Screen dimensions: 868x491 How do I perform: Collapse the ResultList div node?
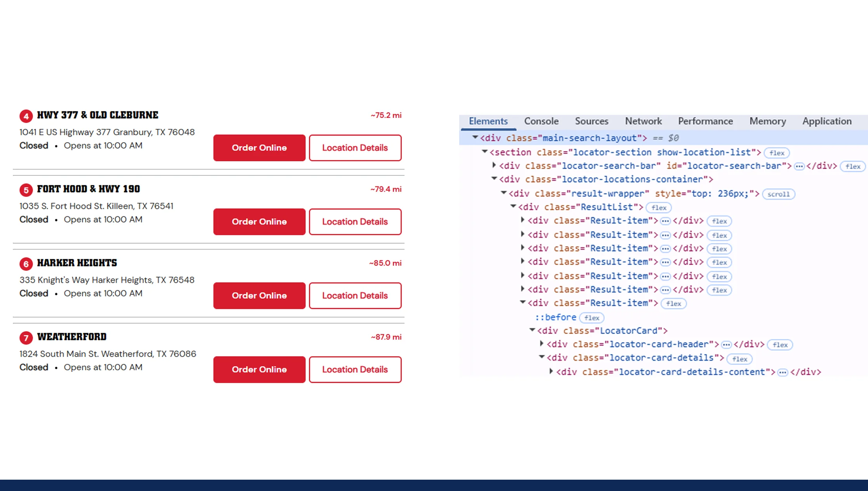(513, 207)
